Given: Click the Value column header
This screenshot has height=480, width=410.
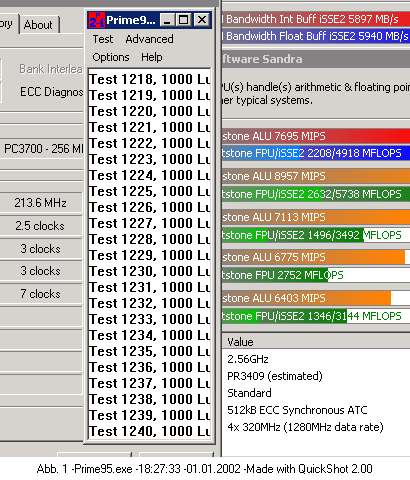Looking at the screenshot, I should pyautogui.click(x=316, y=342).
